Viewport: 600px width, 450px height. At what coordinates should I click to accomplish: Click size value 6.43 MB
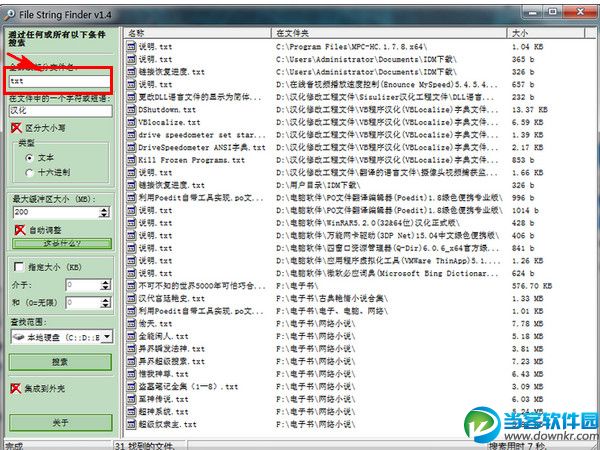point(527,374)
